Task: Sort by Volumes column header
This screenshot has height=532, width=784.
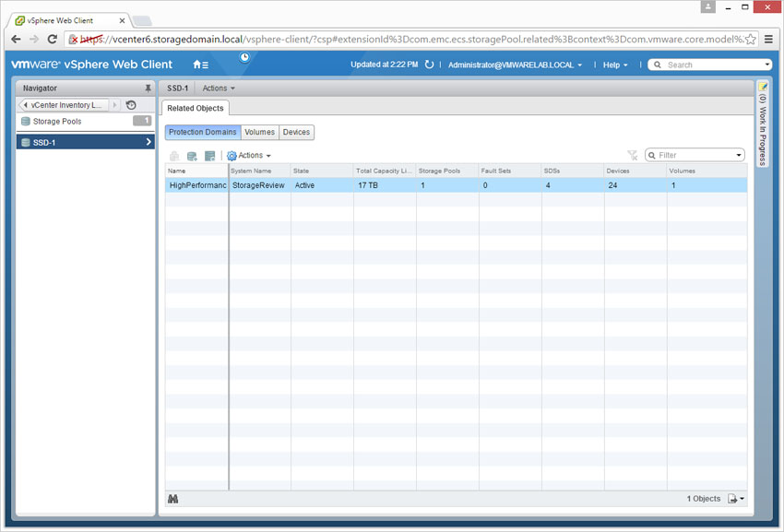Action: click(707, 171)
